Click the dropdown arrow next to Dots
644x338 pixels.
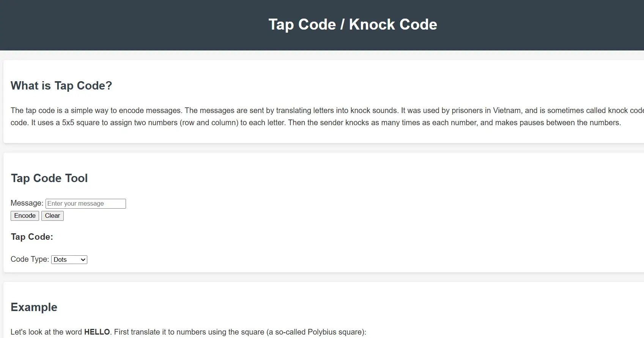pyautogui.click(x=83, y=259)
